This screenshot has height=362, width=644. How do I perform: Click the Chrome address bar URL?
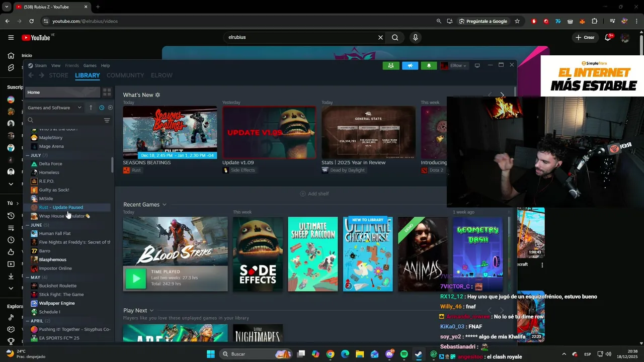[85, 21]
